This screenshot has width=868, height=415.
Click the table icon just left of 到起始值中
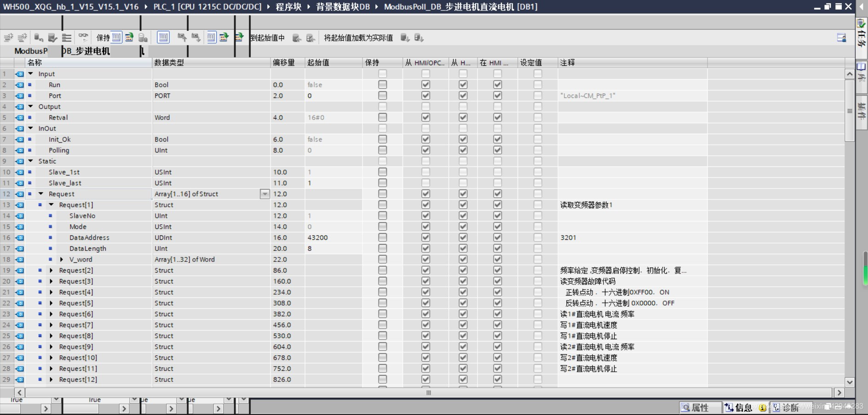pyautogui.click(x=239, y=37)
